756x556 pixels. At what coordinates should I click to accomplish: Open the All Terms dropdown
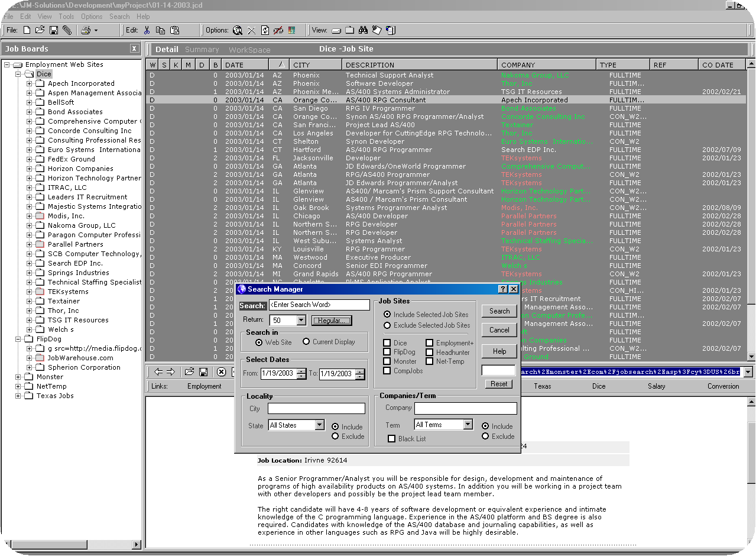468,425
